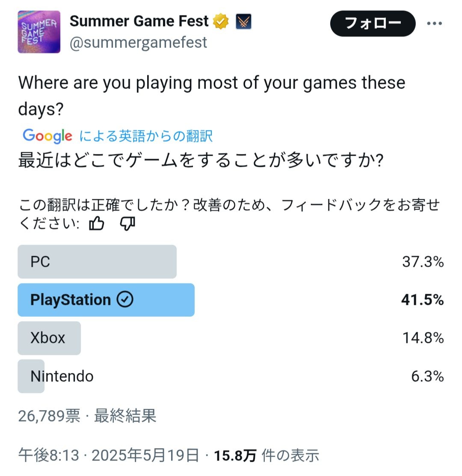Click the 41.5% PlayStation result percentage
The width and height of the screenshot is (462, 476).
click(x=422, y=300)
